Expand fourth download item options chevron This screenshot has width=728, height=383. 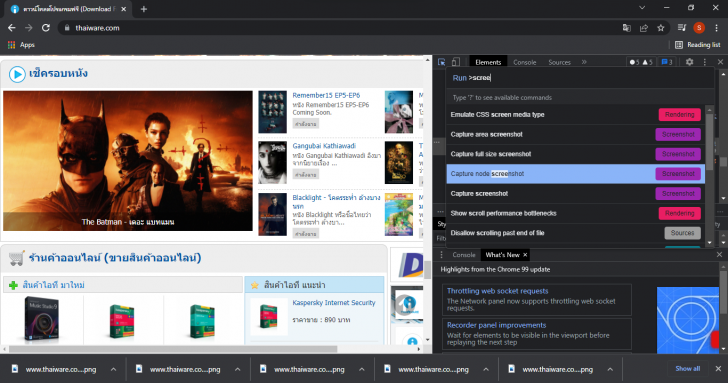[x=486, y=370]
